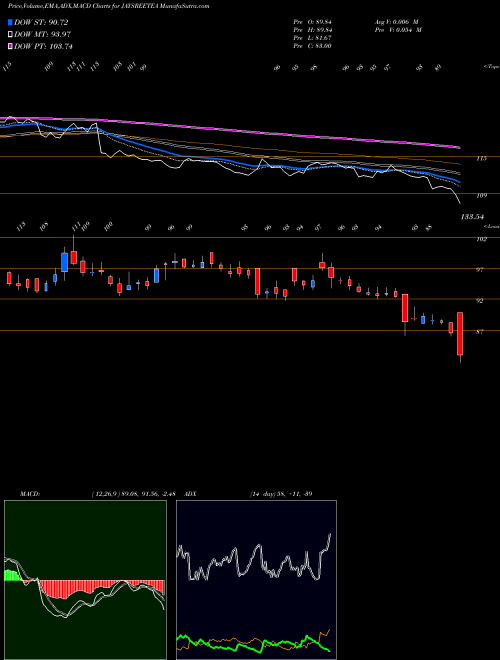
Task: Click the MACD panel title
Action: (x=30, y=494)
